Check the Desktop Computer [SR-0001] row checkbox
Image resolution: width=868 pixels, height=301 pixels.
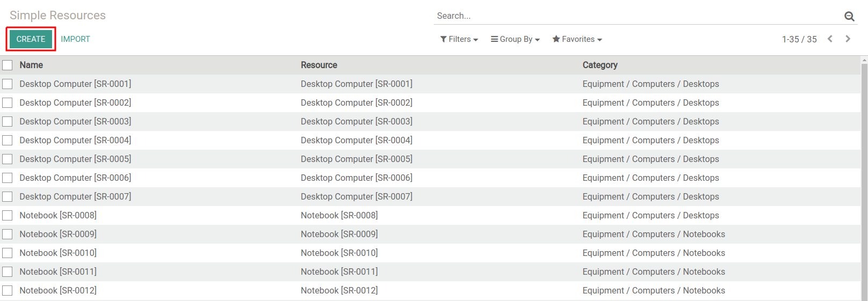tap(8, 84)
